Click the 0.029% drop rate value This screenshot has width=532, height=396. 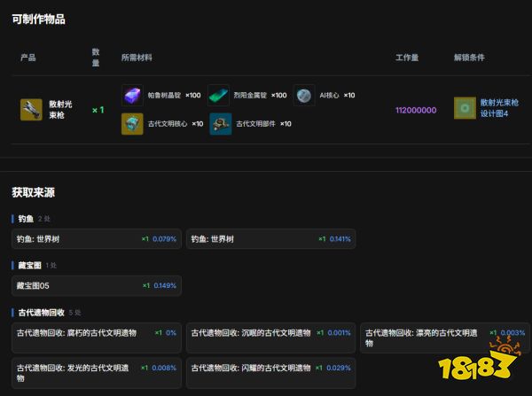tap(339, 368)
